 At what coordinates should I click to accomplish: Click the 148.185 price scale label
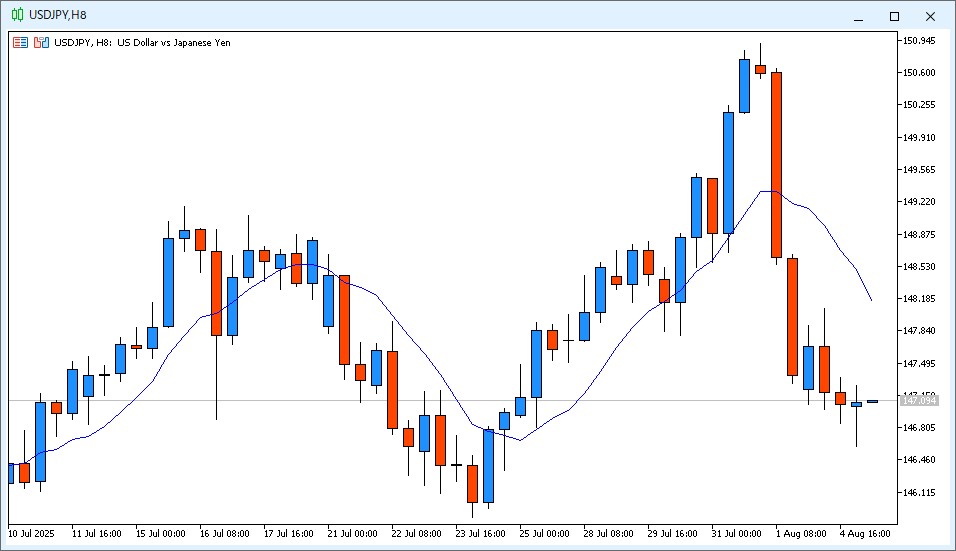point(919,299)
